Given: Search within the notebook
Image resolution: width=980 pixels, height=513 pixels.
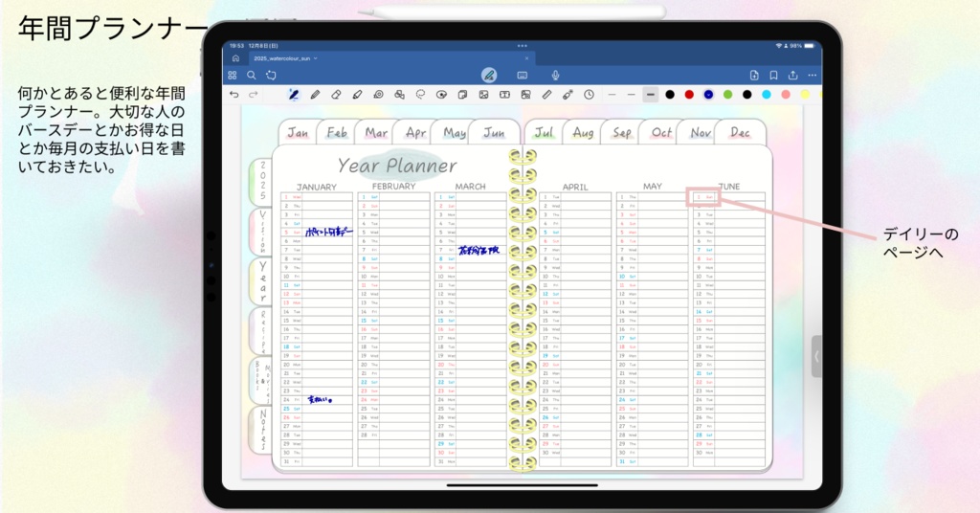Looking at the screenshot, I should point(252,75).
